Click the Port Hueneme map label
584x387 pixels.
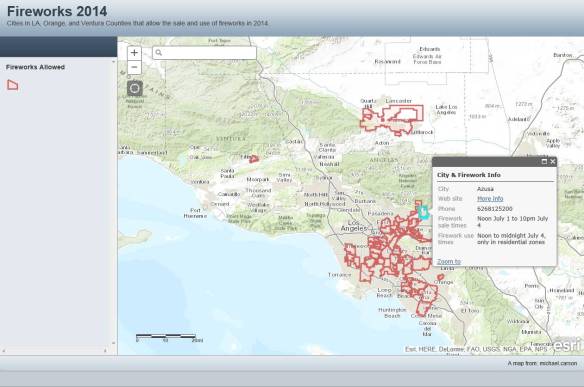(195, 213)
